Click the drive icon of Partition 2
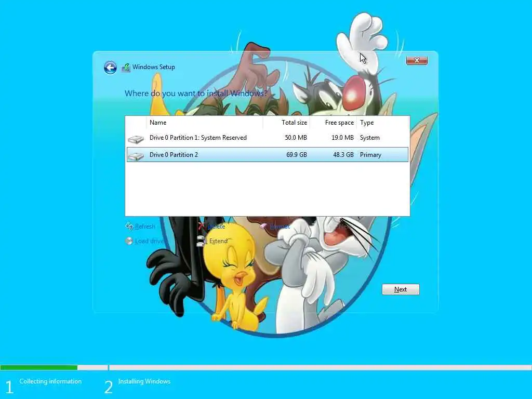Viewport: 532px width, 399px height. point(136,156)
